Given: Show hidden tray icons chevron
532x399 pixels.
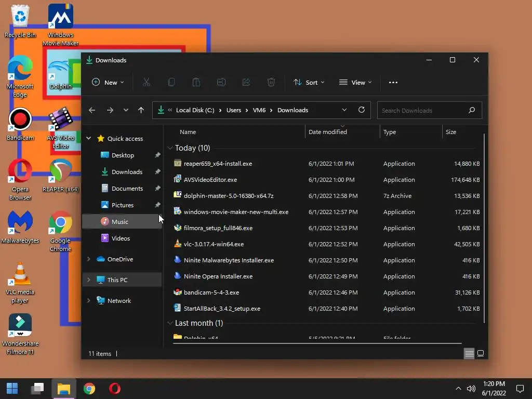Looking at the screenshot, I should 458,389.
